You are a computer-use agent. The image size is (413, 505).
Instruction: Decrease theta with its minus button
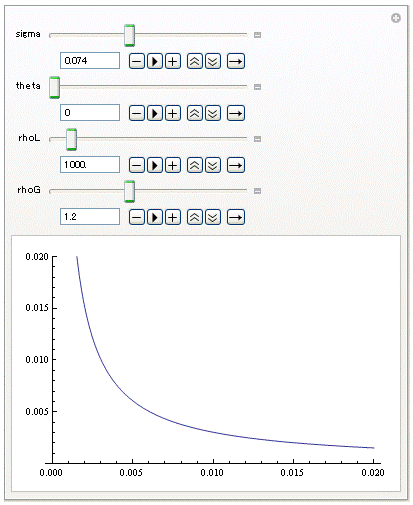pyautogui.click(x=137, y=113)
